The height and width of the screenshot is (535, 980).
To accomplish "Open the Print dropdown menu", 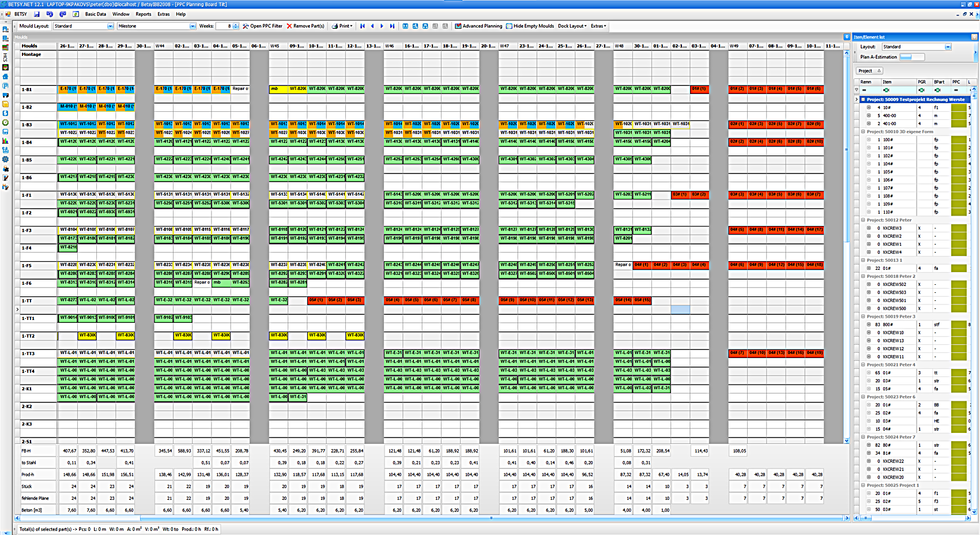I will click(x=342, y=26).
